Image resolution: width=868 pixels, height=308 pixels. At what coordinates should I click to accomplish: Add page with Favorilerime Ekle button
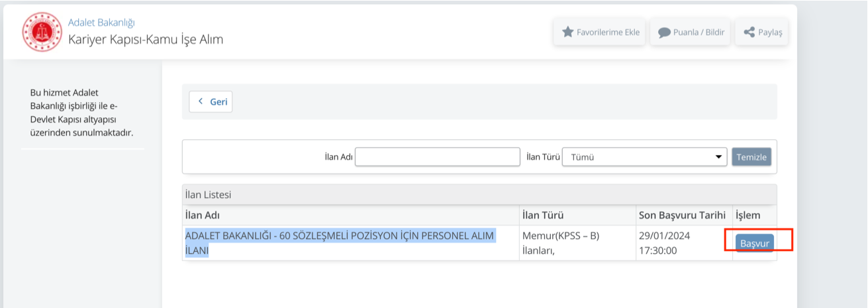600,32
